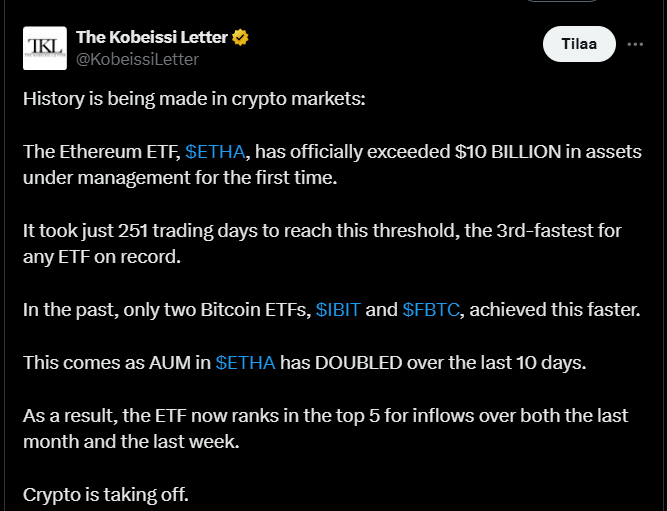The height and width of the screenshot is (511, 667).
Task: Open The Kobeissi Letter display name
Action: [152, 38]
